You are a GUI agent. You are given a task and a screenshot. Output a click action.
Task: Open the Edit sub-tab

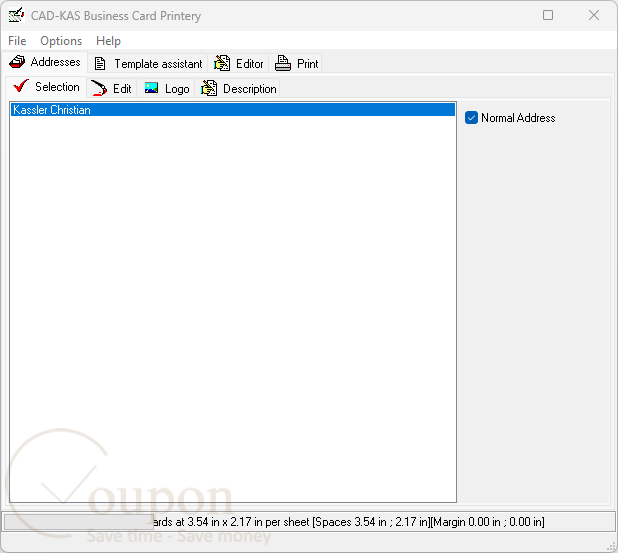tap(112, 88)
